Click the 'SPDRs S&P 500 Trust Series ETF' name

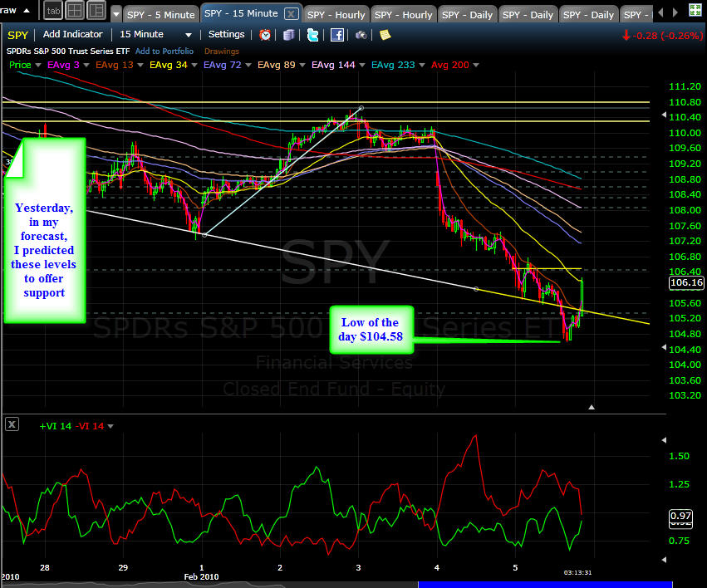[x=68, y=51]
